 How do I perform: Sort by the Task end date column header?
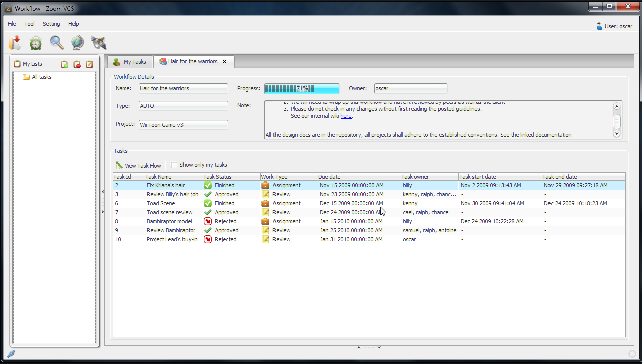coord(583,177)
